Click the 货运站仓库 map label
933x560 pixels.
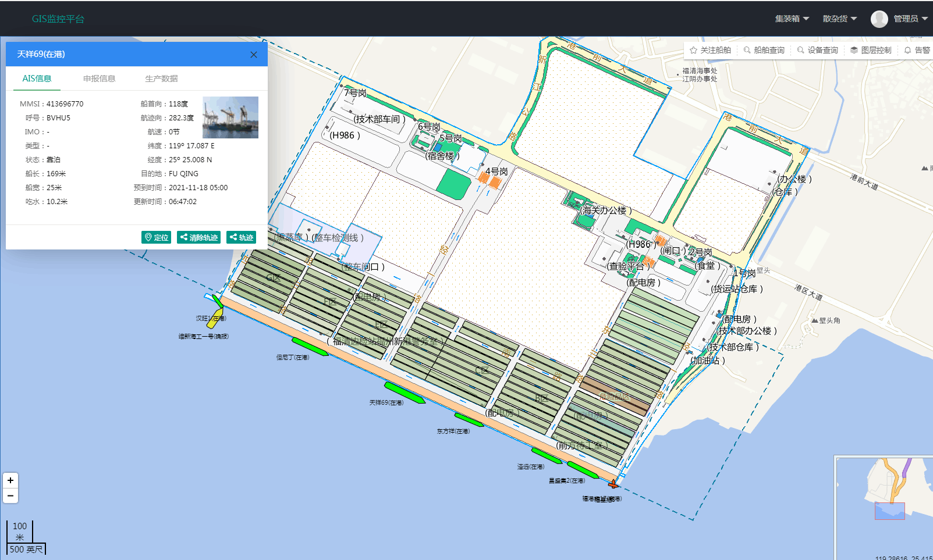tap(737, 289)
